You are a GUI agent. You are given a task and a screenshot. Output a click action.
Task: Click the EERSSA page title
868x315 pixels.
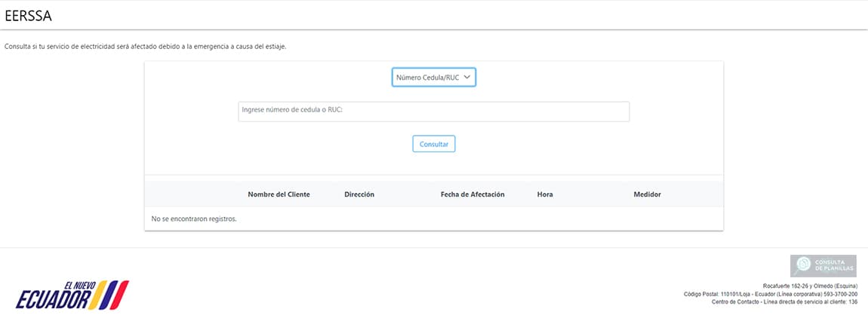(29, 15)
